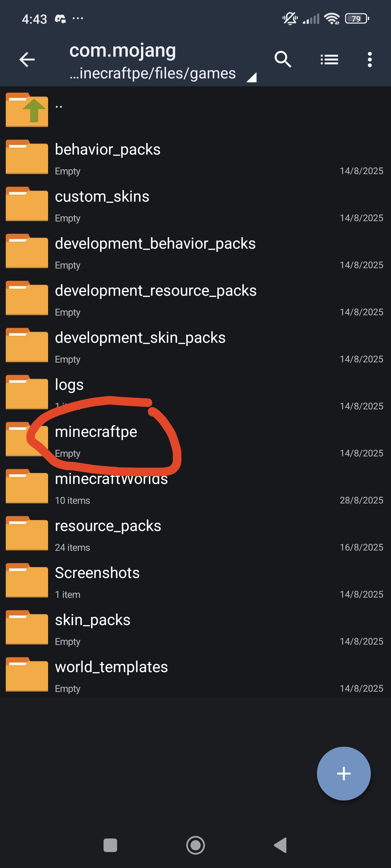Open the com.mojang path title
Image resolution: width=391 pixels, height=868 pixels.
pyautogui.click(x=122, y=51)
